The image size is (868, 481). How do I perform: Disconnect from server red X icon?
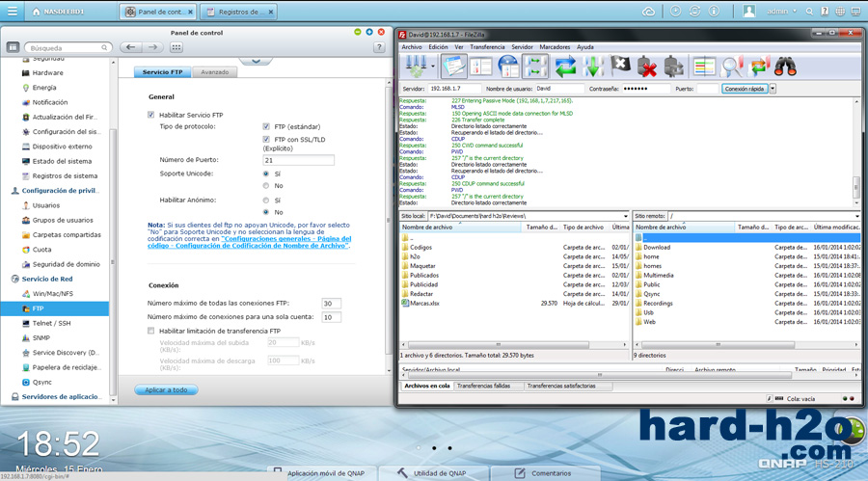pos(646,67)
